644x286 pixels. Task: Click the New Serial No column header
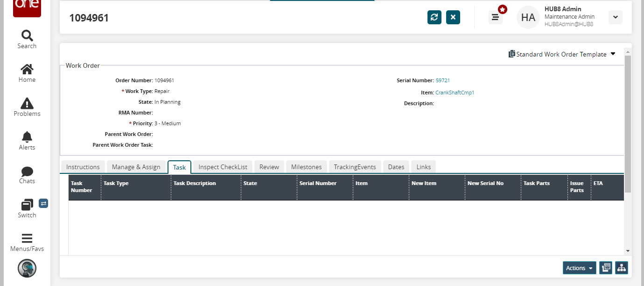(493, 187)
